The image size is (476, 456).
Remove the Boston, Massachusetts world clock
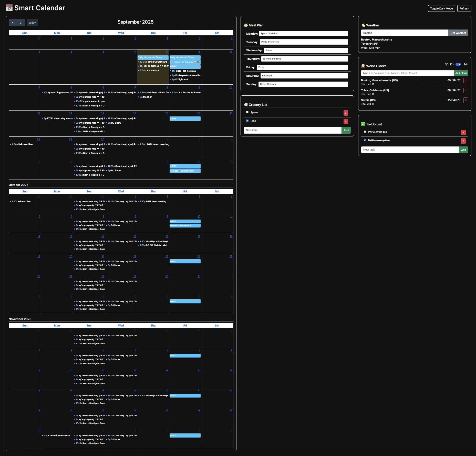tap(466, 81)
